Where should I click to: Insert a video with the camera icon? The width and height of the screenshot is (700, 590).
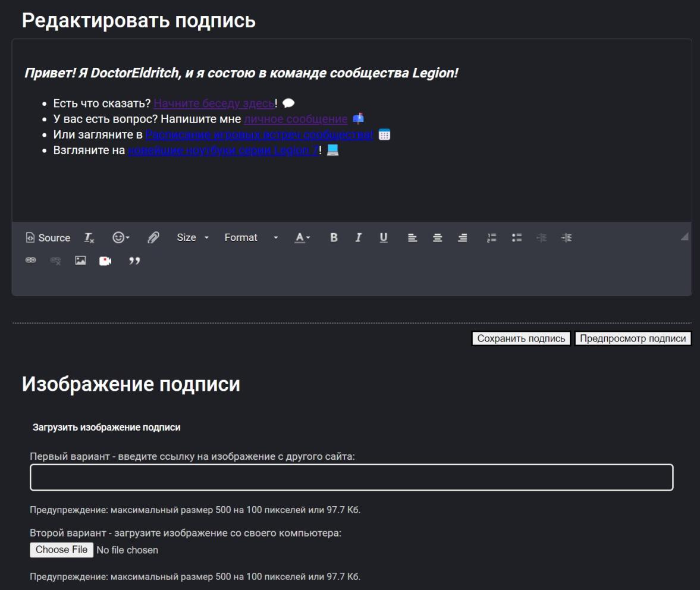(x=106, y=260)
